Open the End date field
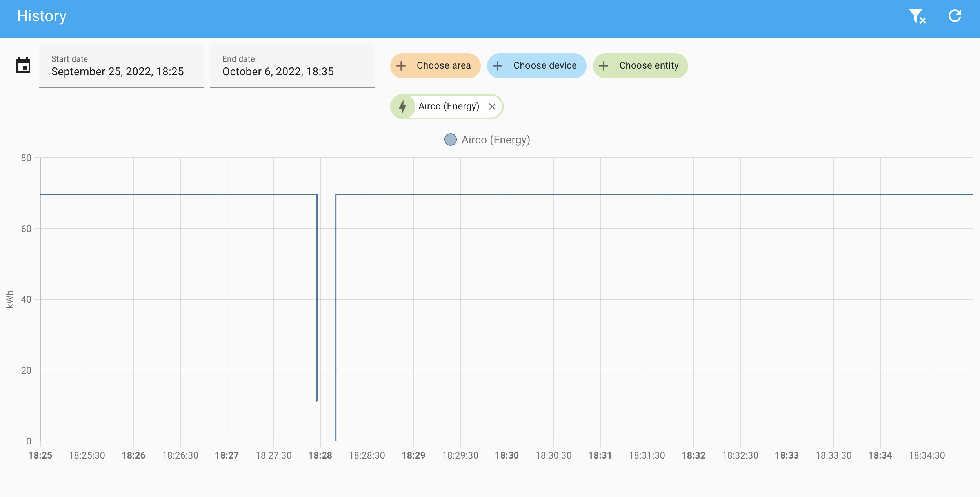 point(292,66)
